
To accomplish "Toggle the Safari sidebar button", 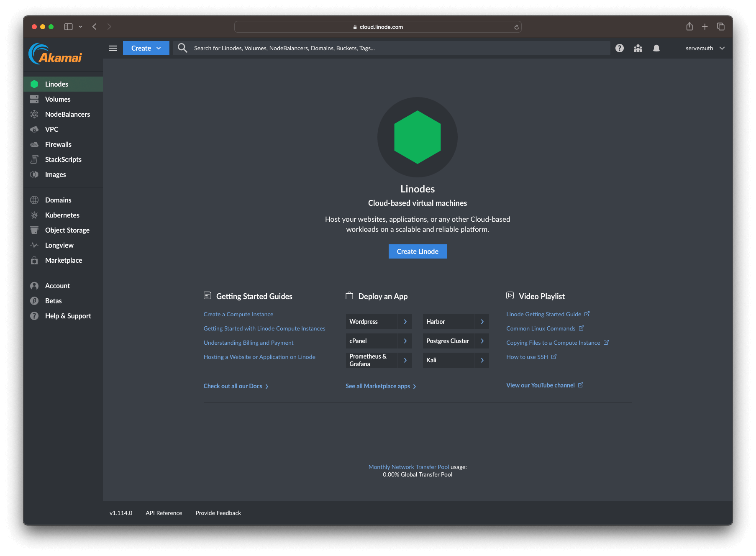I will tap(68, 27).
